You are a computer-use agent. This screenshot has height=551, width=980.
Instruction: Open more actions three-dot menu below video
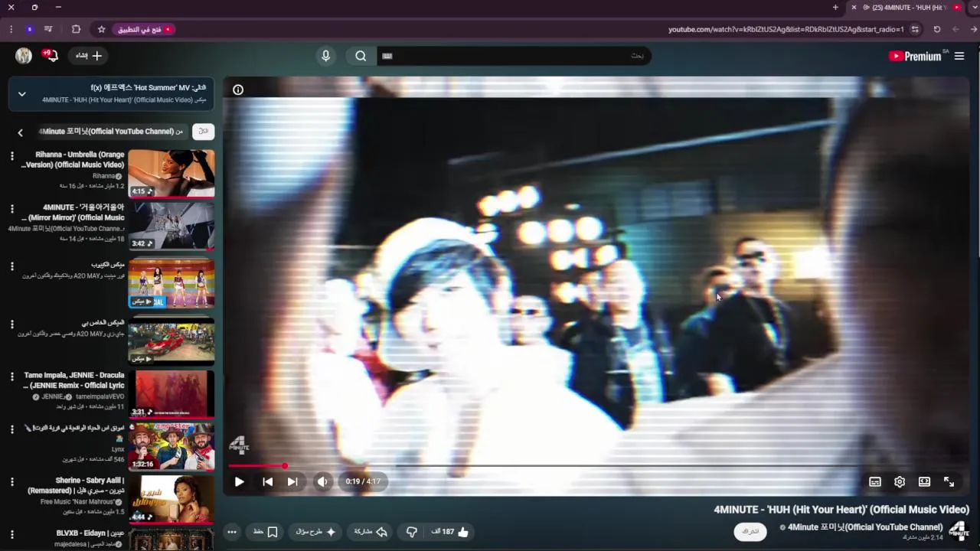tap(232, 532)
